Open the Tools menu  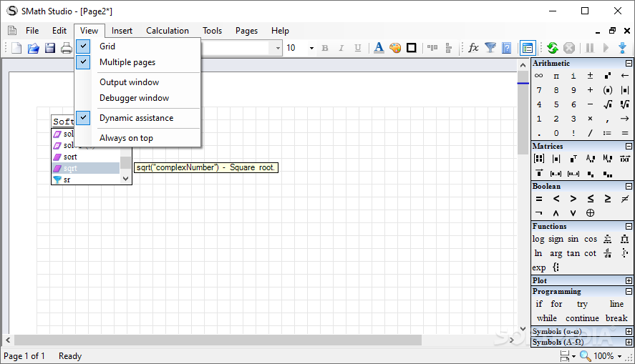tap(212, 31)
